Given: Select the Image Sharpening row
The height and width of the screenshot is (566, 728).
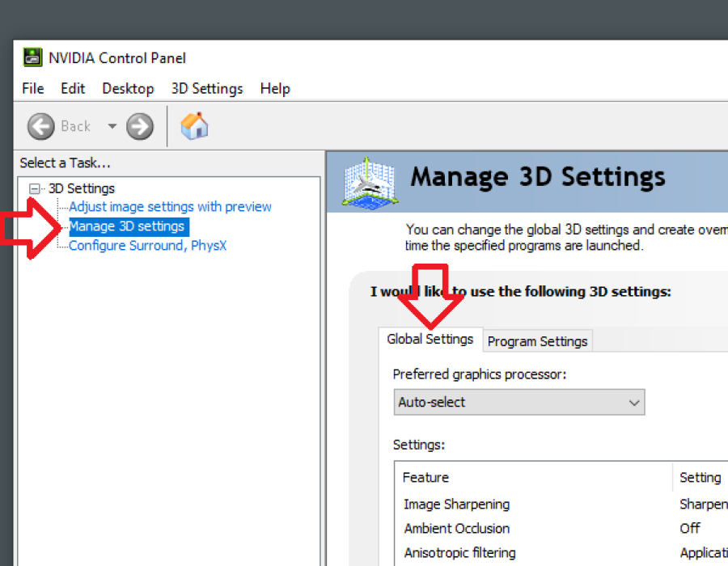Looking at the screenshot, I should click(562, 505).
